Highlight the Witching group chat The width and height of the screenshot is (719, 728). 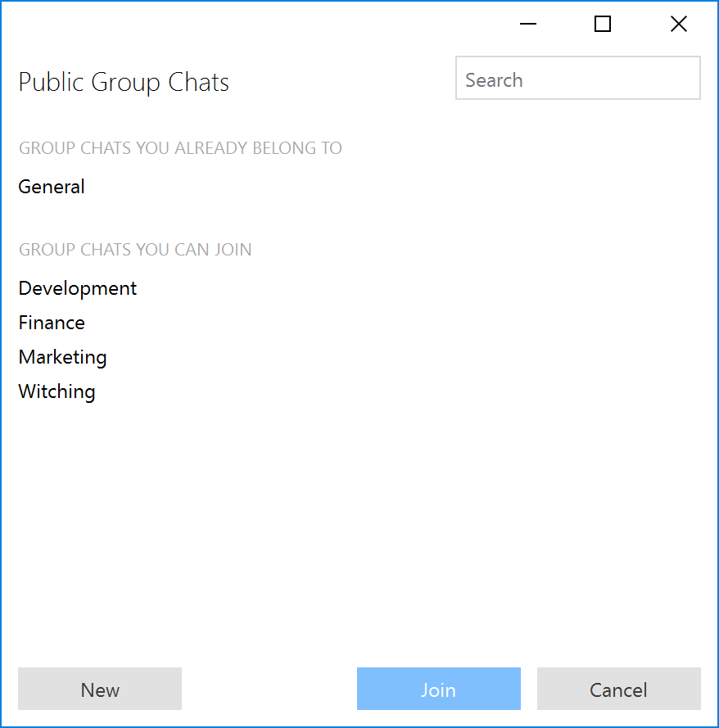coord(57,392)
